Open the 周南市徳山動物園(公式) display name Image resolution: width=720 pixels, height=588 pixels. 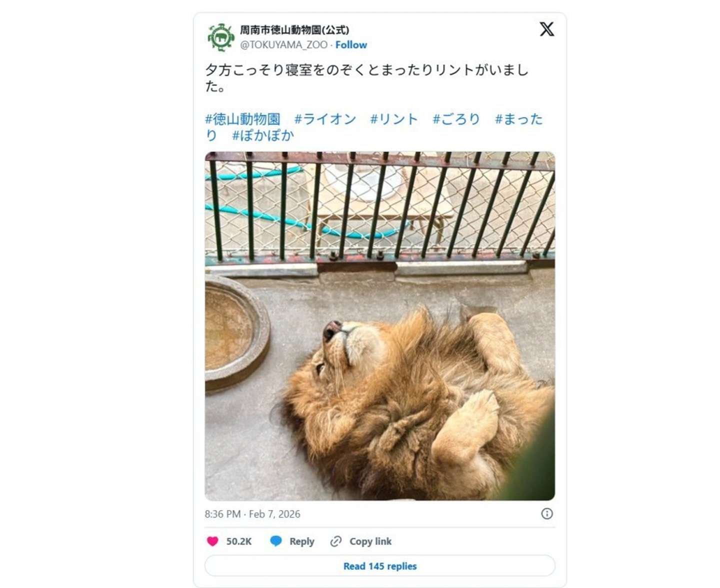click(x=294, y=30)
